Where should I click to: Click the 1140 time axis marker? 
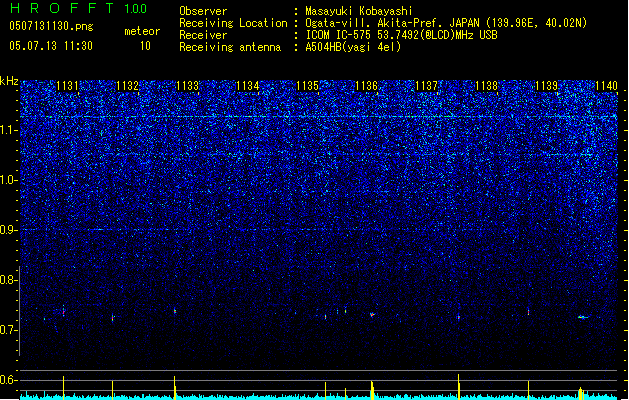[607, 86]
